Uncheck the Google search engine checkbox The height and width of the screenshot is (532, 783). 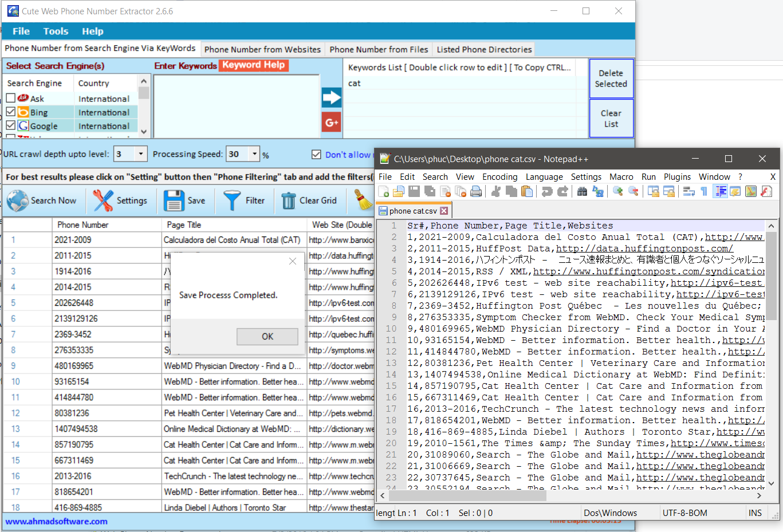point(11,125)
